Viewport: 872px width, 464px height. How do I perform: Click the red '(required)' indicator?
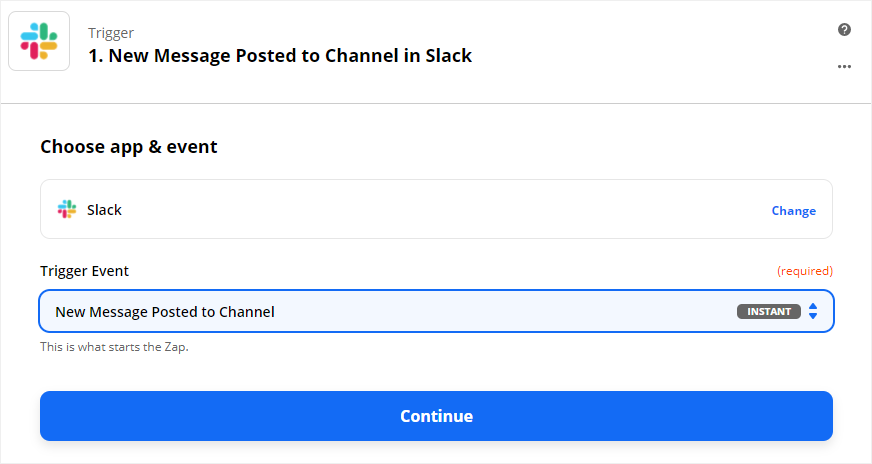click(805, 271)
